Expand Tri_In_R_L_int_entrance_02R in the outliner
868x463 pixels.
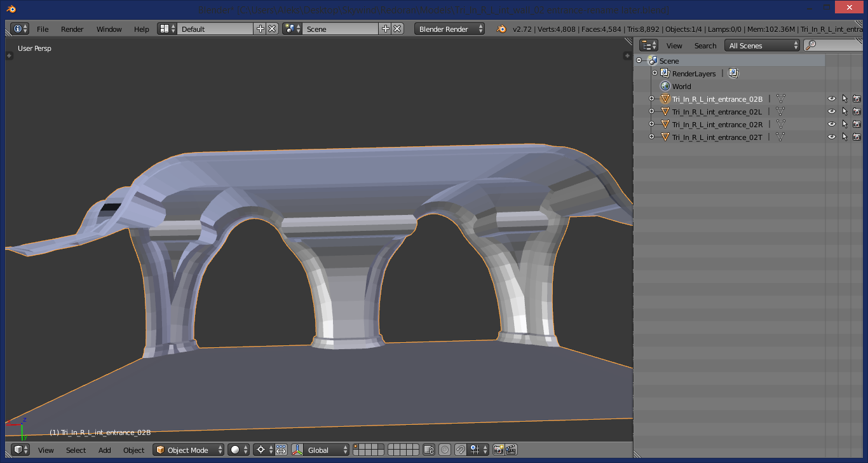point(651,124)
